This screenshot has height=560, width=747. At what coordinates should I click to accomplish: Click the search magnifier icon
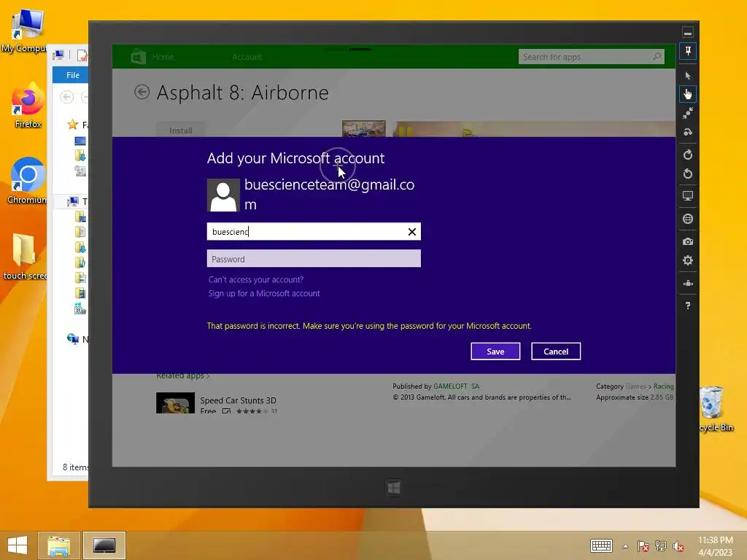tap(657, 57)
